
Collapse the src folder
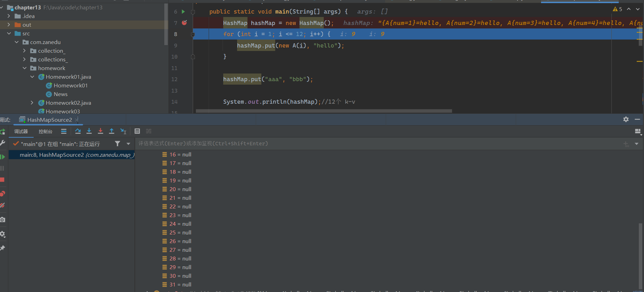click(9, 33)
